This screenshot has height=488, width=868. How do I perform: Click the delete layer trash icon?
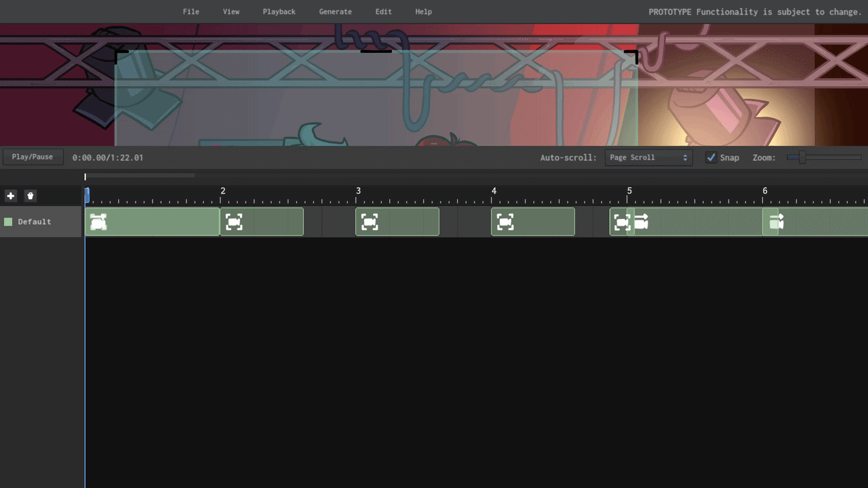click(31, 196)
